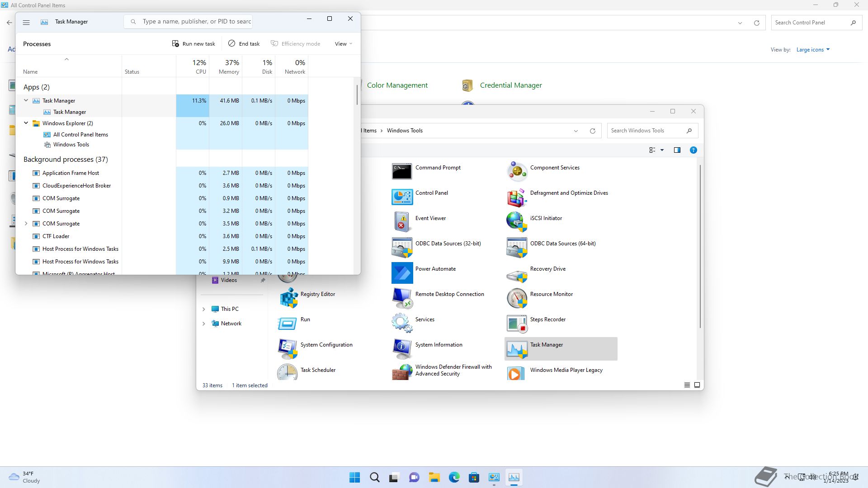Viewport: 868px width, 488px height.
Task: Click Task Manager process list scrollbar
Action: 357,95
